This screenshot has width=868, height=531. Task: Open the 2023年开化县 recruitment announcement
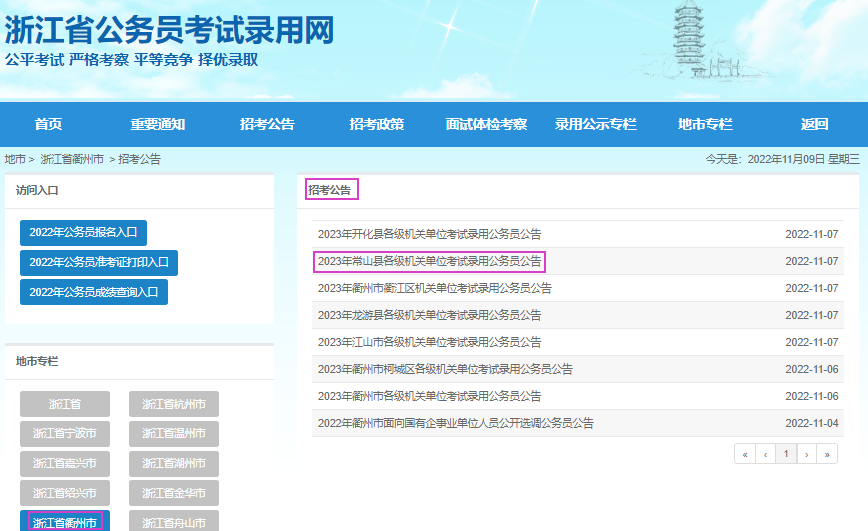(429, 234)
